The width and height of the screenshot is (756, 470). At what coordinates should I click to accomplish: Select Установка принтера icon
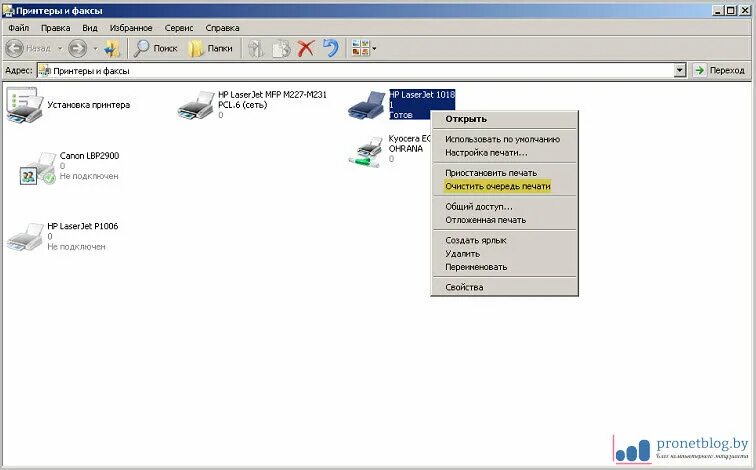pos(24,105)
